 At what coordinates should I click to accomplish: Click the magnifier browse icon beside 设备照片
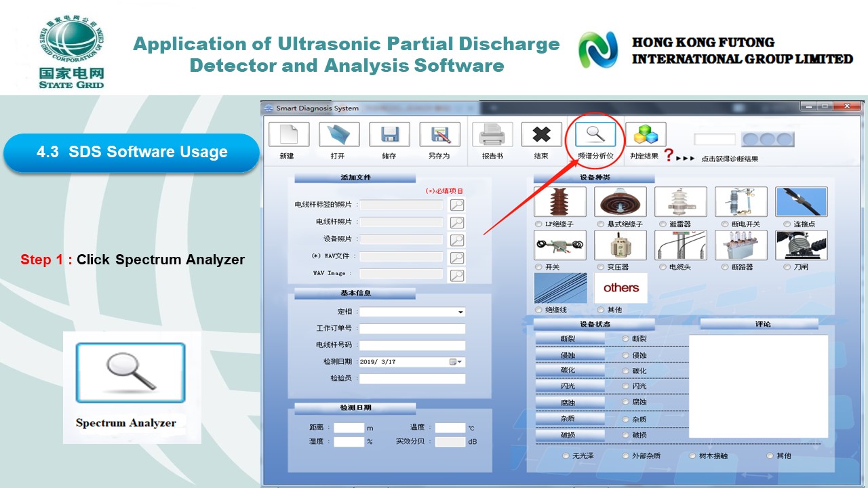(457, 240)
